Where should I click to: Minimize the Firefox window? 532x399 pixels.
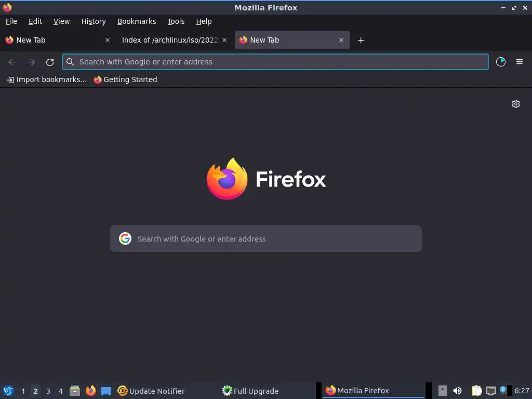[x=503, y=7]
